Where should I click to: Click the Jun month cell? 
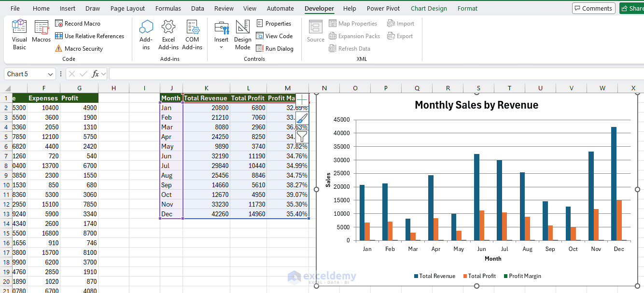(171, 156)
